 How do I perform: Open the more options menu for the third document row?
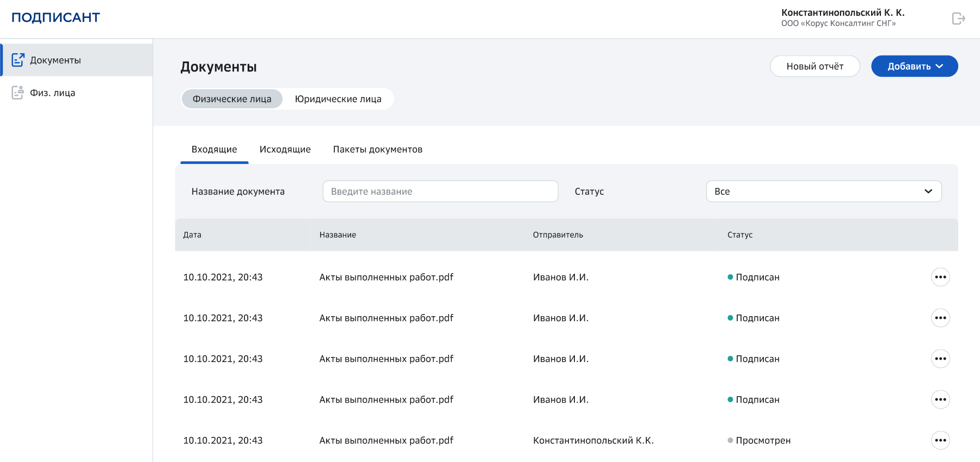pos(940,359)
